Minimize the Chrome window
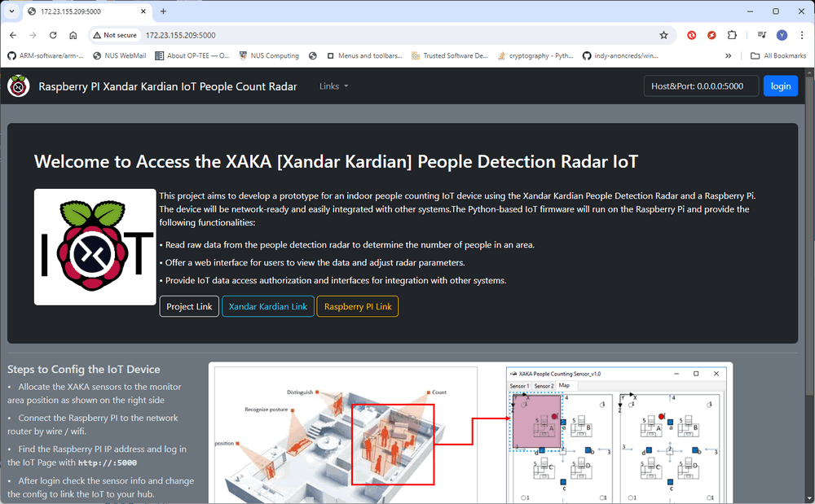The height and width of the screenshot is (504, 815). point(750,11)
